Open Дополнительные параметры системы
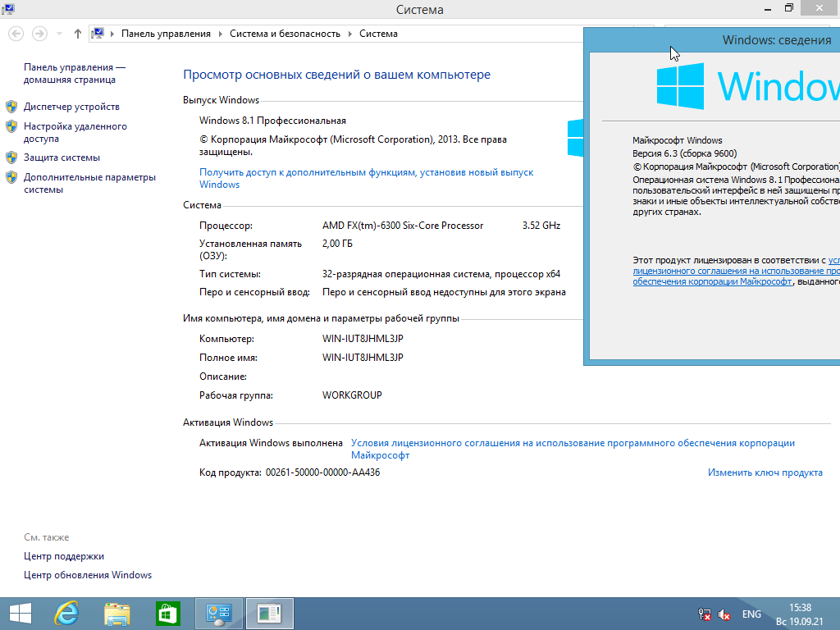The width and height of the screenshot is (840, 630). click(90, 183)
